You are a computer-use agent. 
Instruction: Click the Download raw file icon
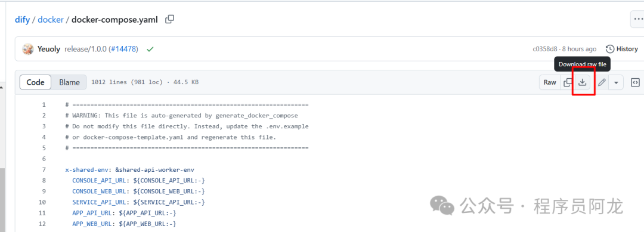pos(583,82)
